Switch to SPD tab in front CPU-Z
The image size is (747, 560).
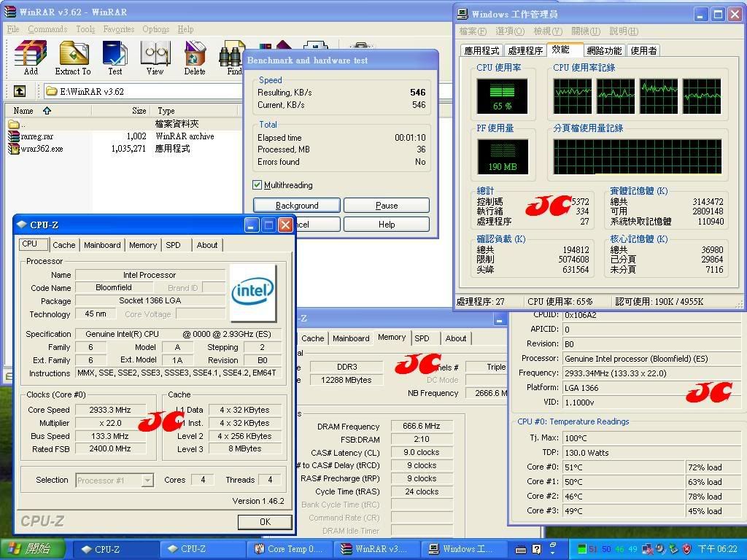pyautogui.click(x=173, y=245)
